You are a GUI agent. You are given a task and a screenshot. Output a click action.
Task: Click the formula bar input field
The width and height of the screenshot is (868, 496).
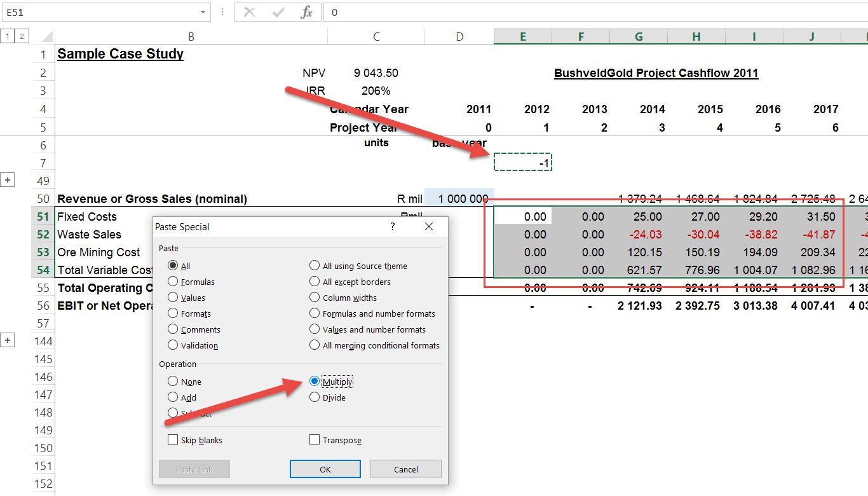(595, 12)
